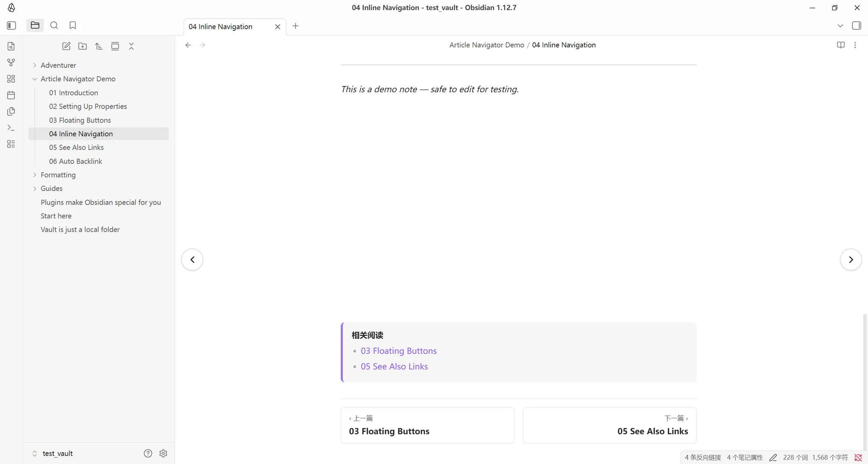Open the search panel
Viewport: 868px width, 464px height.
coord(54,25)
